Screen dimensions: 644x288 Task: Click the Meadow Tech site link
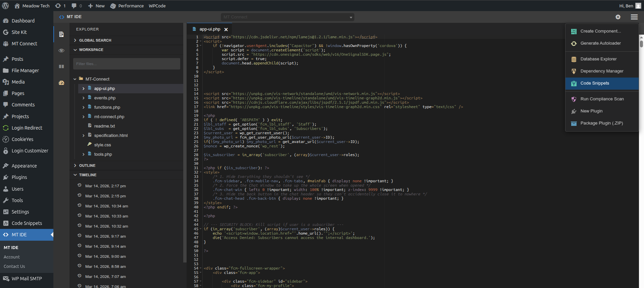pyautogui.click(x=32, y=6)
